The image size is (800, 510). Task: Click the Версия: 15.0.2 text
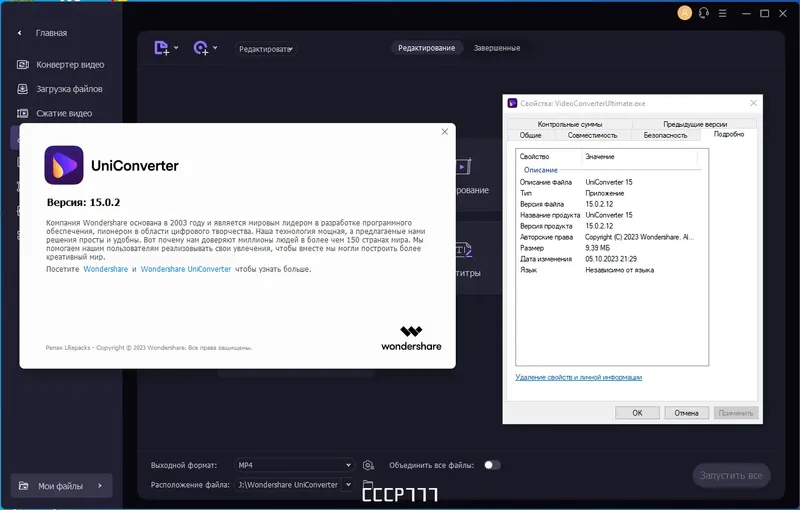83,202
